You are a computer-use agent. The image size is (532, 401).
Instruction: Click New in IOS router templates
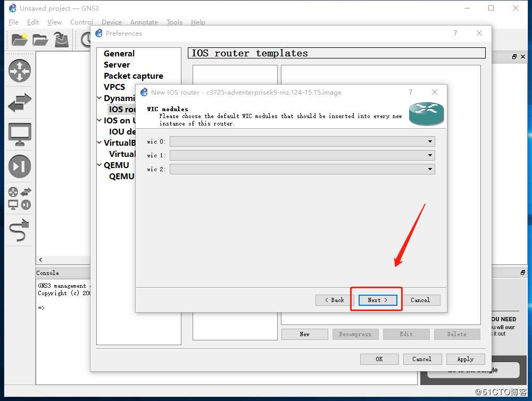(x=305, y=334)
